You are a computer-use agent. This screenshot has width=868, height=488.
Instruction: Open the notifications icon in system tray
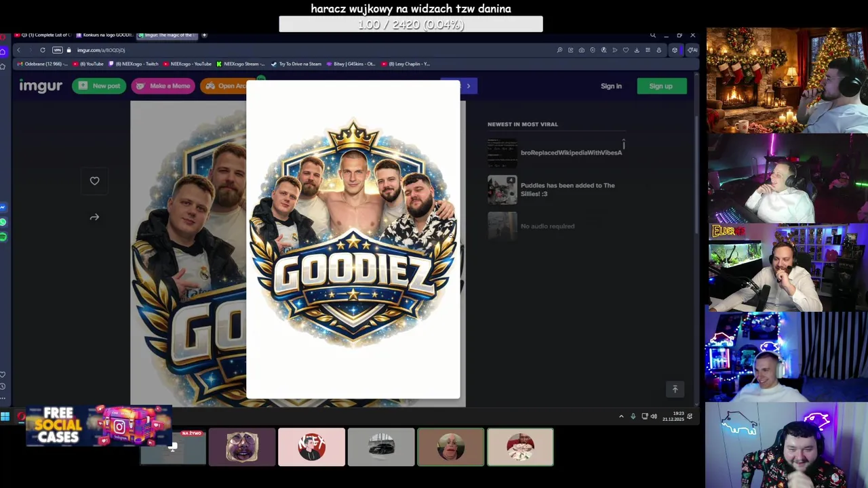coord(690,416)
